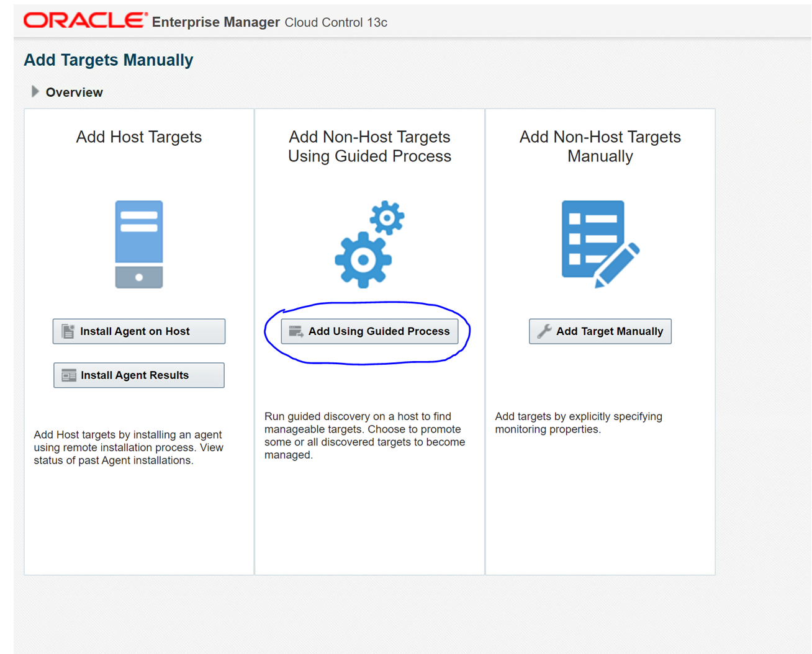The image size is (812, 654).
Task: Start Add Using Guided Process
Action: point(370,331)
